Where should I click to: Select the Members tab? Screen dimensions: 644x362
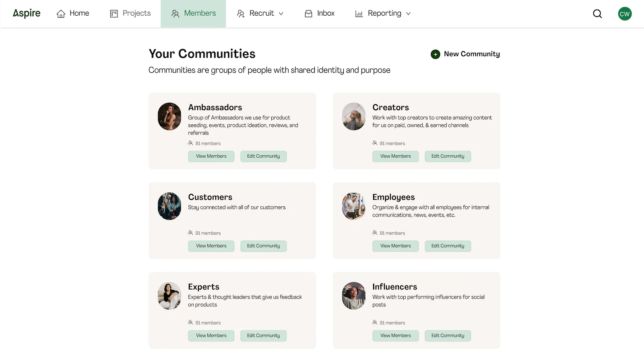pyautogui.click(x=193, y=14)
